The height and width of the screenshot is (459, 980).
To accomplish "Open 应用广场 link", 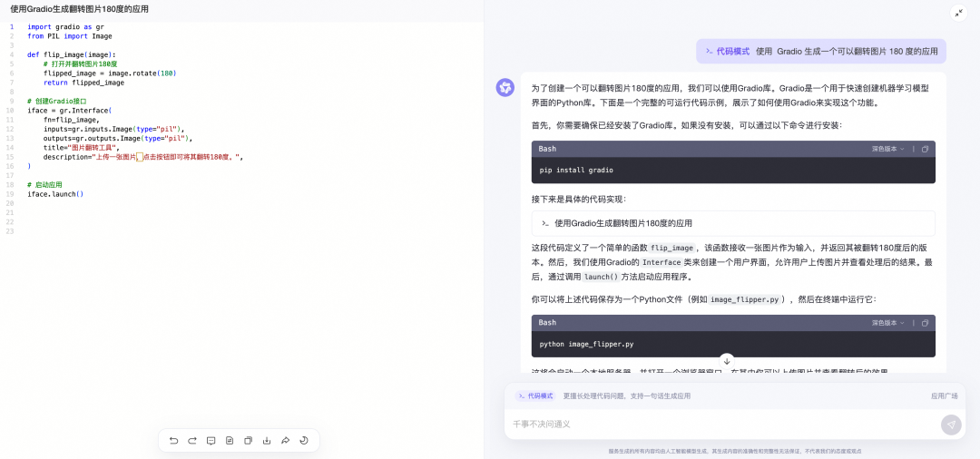I will (944, 396).
